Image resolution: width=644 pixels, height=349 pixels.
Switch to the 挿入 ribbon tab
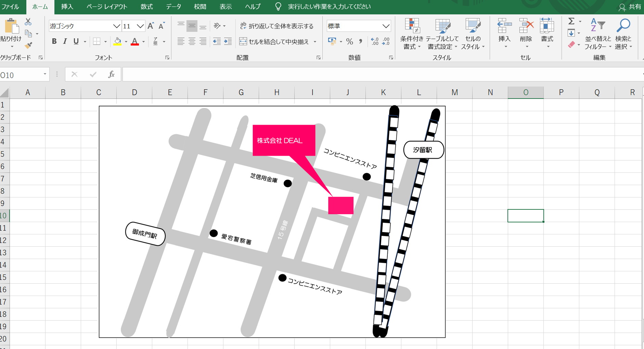[x=67, y=7]
